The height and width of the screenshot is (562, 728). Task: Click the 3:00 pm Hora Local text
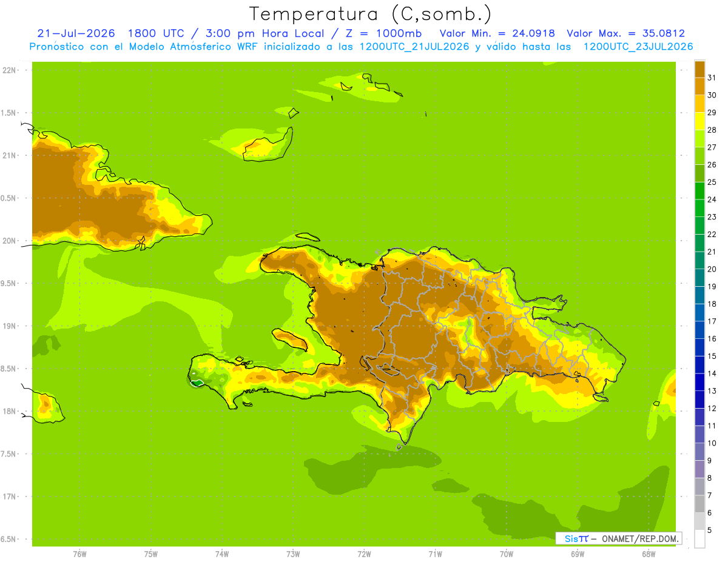[x=265, y=33]
